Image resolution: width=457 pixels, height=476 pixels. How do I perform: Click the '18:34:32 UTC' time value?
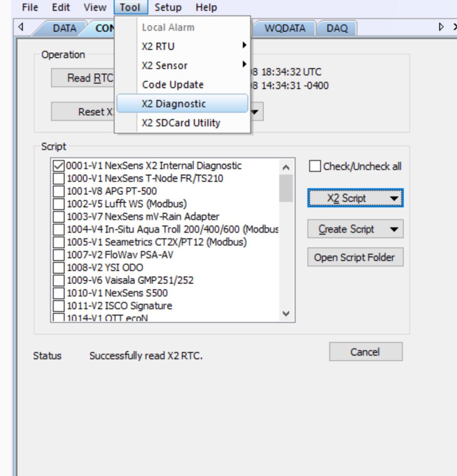pos(291,72)
